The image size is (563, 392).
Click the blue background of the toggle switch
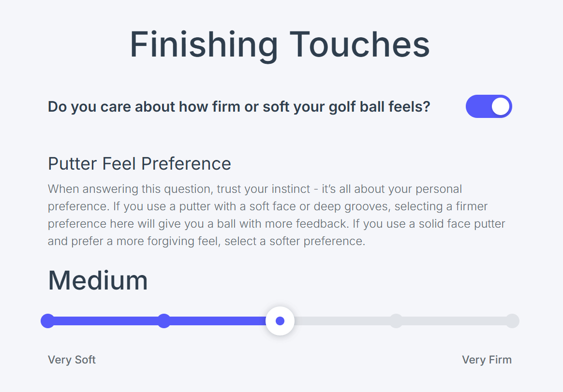476,106
